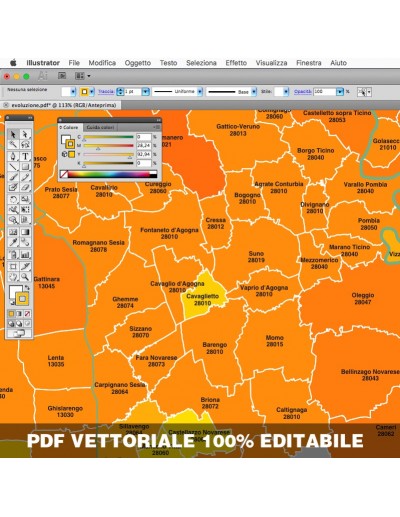The width and height of the screenshot is (400, 517).
Task: Swap fill and stroke in the toolbox
Action: click(27, 287)
